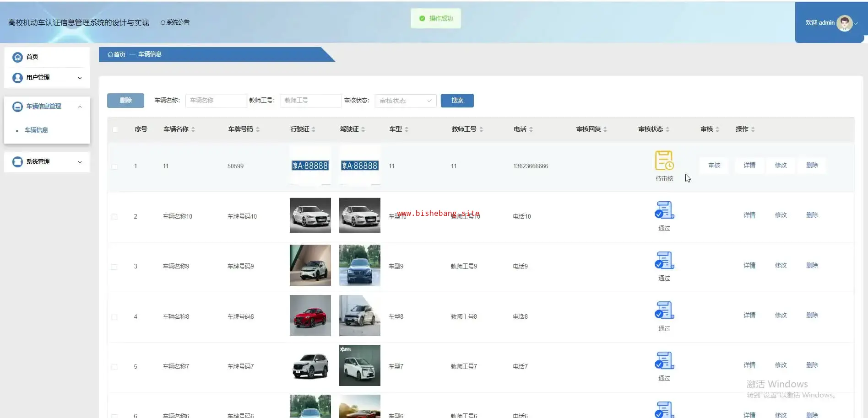Screen dimensions: 868x418
Task: Open the 审核状态 filter dropdown
Action: pyautogui.click(x=405, y=101)
